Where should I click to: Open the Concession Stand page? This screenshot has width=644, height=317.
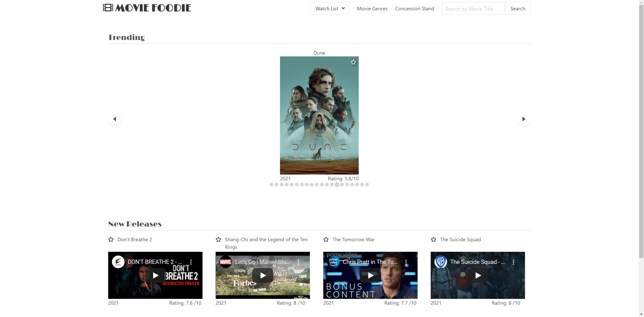[x=415, y=8]
